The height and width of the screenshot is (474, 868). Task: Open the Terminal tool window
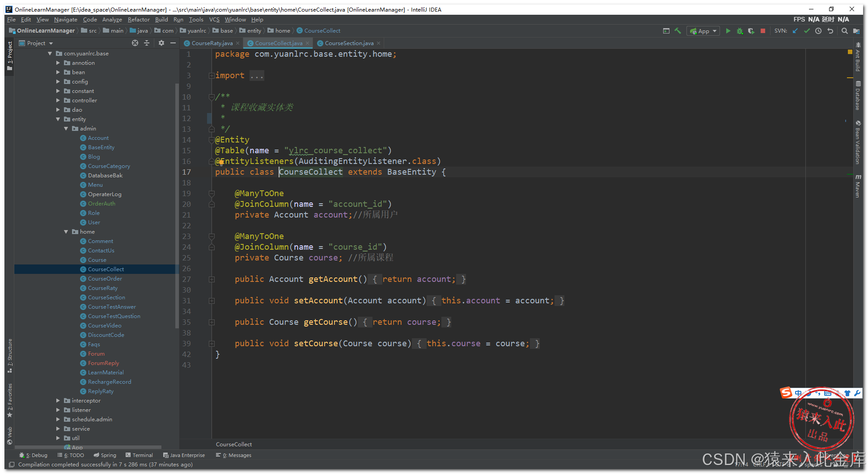(x=139, y=455)
